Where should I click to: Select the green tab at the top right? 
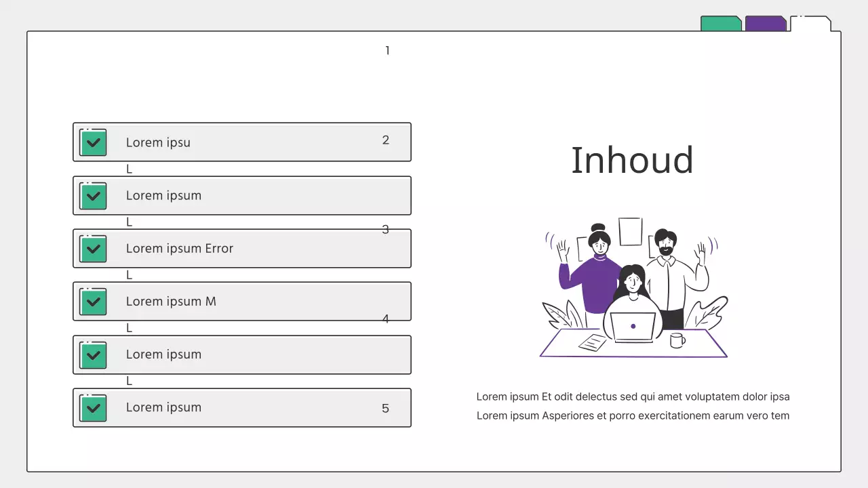click(x=720, y=24)
